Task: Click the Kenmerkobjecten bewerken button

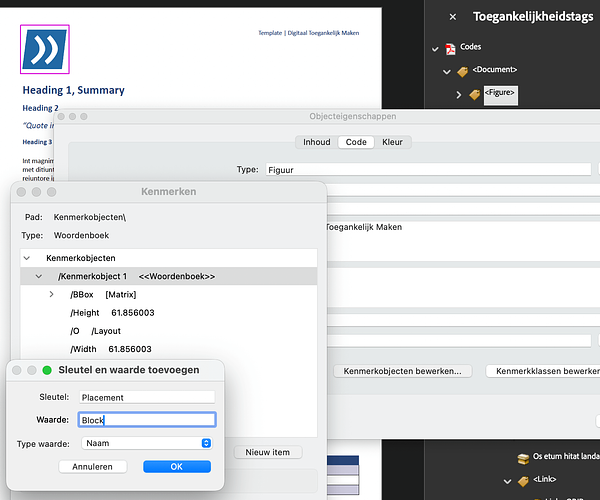Action: pos(402,371)
